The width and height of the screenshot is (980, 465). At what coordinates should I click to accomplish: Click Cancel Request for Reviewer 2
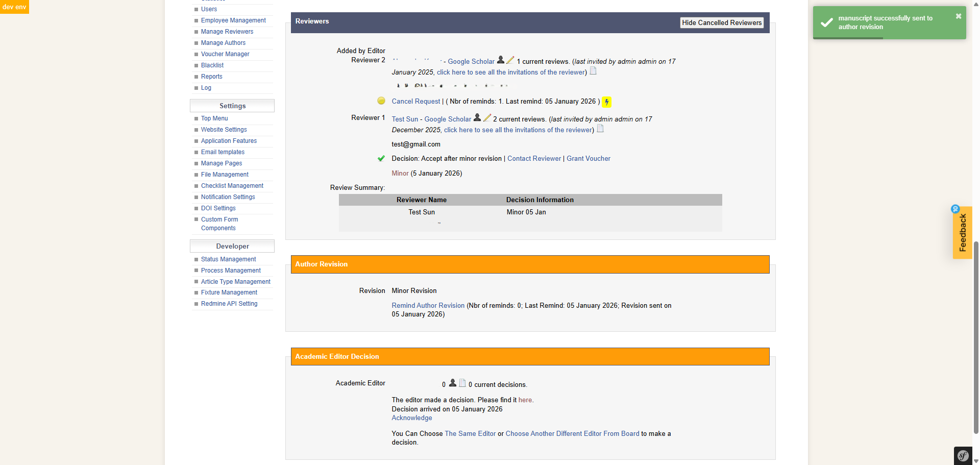[x=415, y=102]
